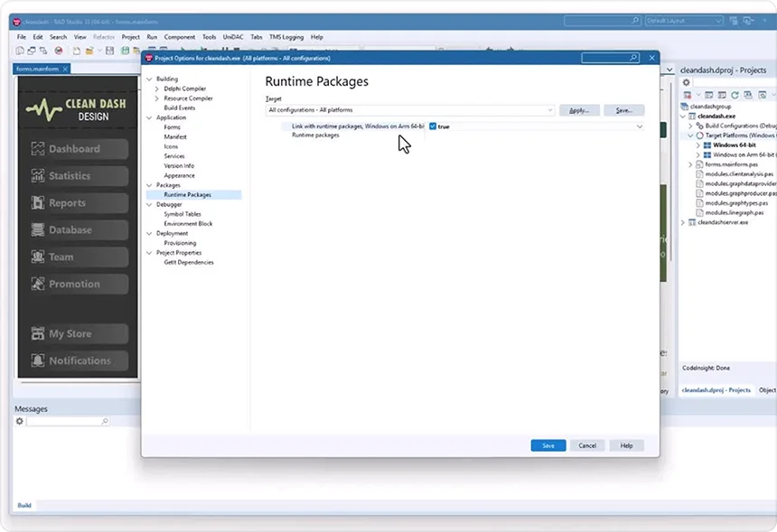Click the Open folder icon in the main toolbar
The image size is (777, 532).
click(x=89, y=51)
